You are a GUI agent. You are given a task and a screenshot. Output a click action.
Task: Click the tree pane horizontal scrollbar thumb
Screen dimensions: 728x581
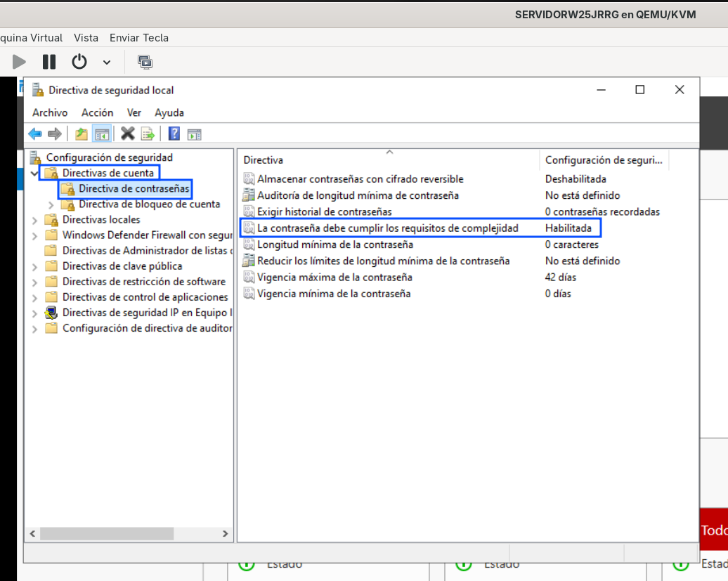(x=107, y=534)
